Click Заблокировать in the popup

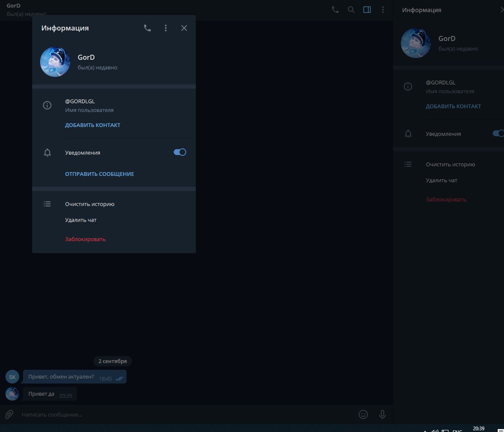click(x=85, y=239)
